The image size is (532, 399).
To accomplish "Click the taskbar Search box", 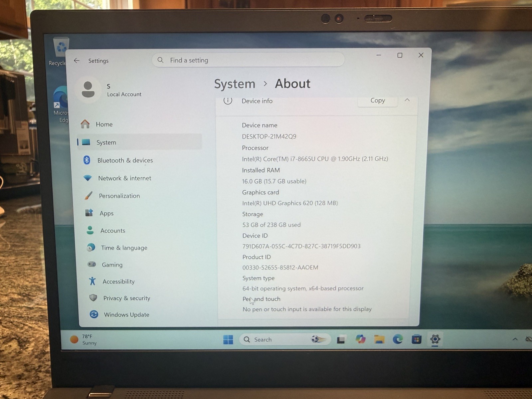I will tap(285, 339).
